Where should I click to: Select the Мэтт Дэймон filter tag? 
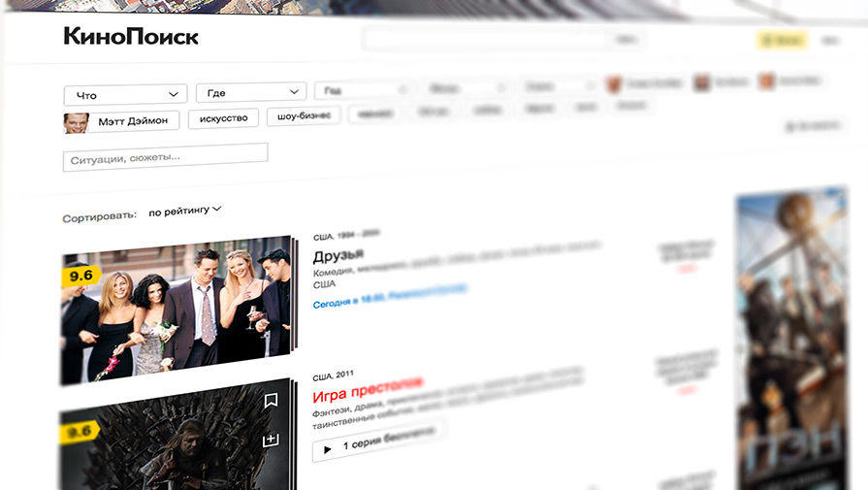132,121
